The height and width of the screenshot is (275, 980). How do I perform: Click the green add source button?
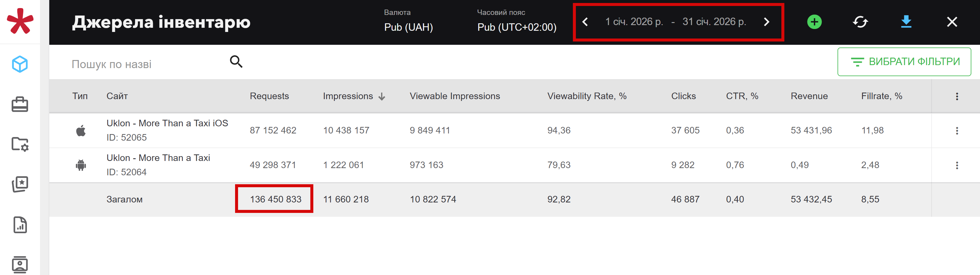[814, 22]
